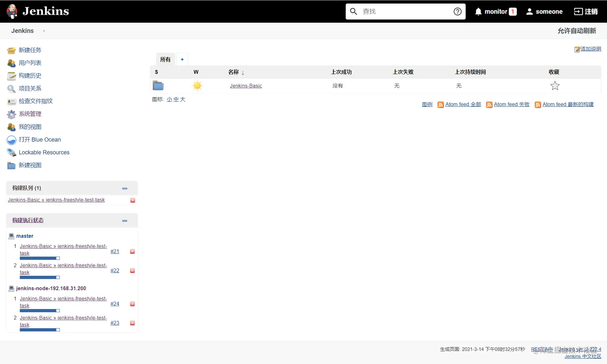Favorite Jenkins-Basic with the star icon

[x=555, y=85]
